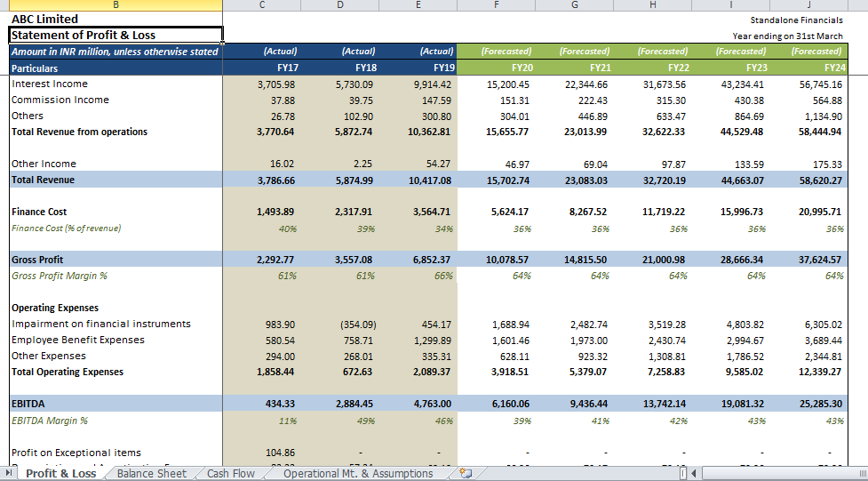
Task: Click the FY17 column heading cell
Action: click(262, 68)
